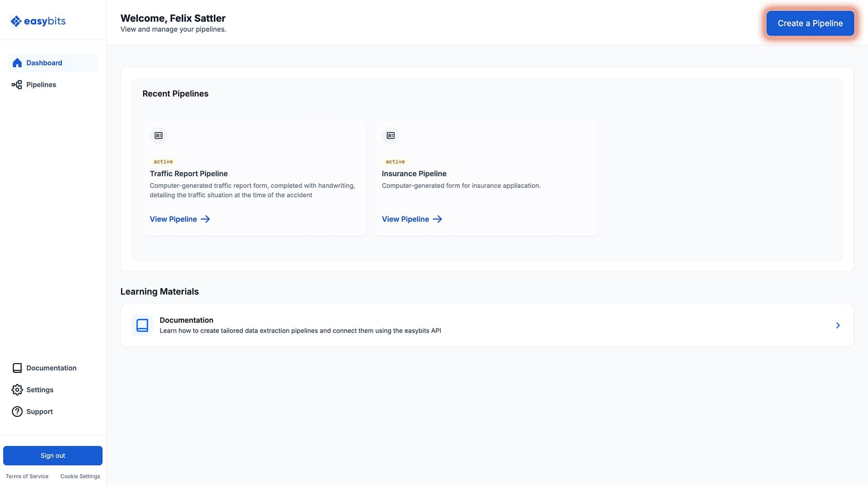The width and height of the screenshot is (868, 488).
Task: Click the easybits logo
Action: pos(38,21)
